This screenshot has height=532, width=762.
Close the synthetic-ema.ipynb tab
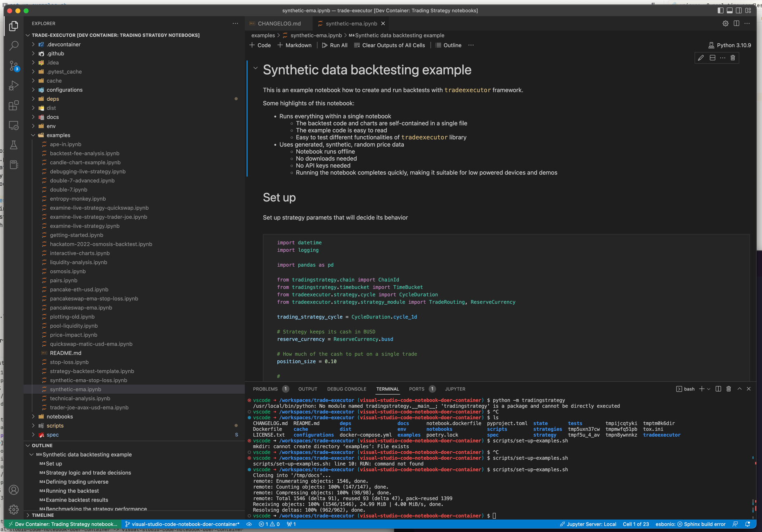(x=383, y=24)
